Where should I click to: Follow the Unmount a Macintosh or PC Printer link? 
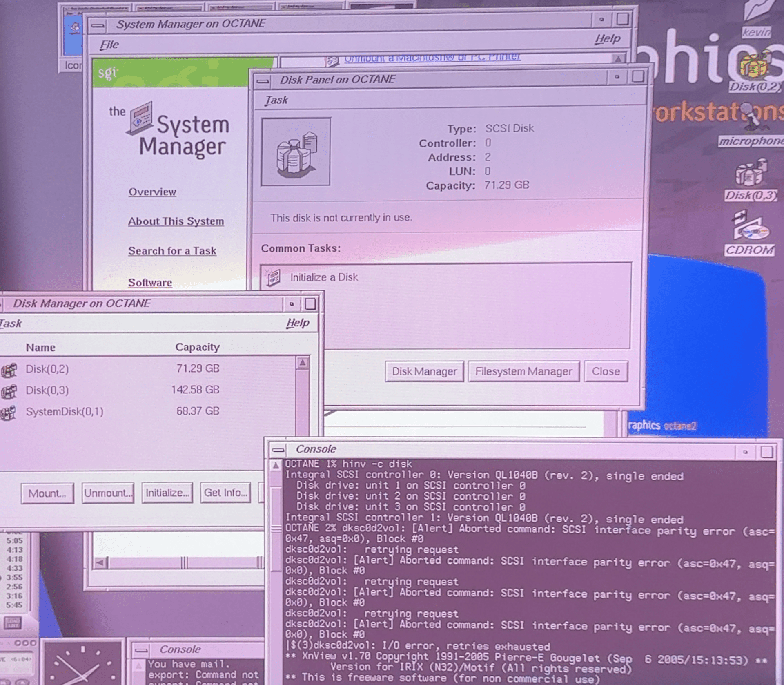coord(432,58)
